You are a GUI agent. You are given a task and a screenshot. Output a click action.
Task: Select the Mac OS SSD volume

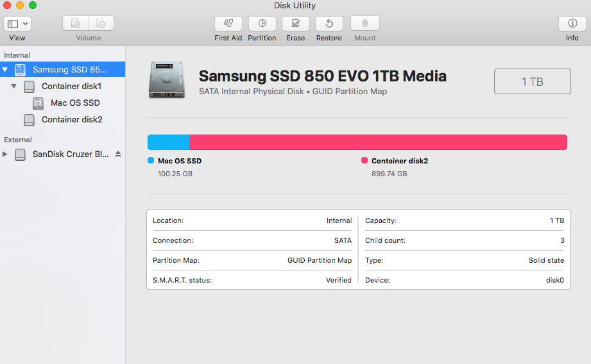[x=62, y=103]
